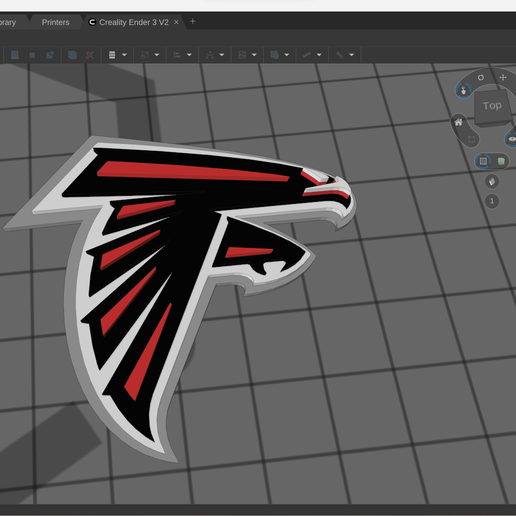This screenshot has width=516, height=516.
Task: Click the white stacked-bars toolbar icon
Action: [112, 55]
